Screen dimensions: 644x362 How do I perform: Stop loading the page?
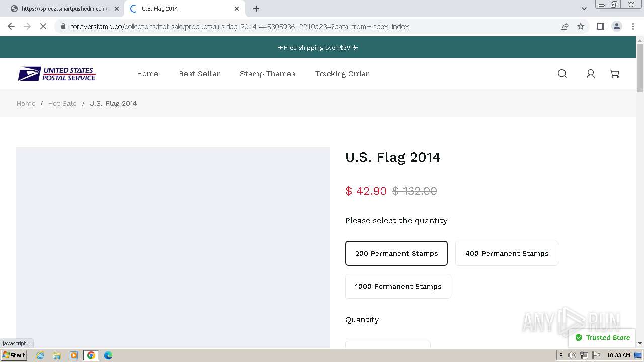(x=43, y=26)
